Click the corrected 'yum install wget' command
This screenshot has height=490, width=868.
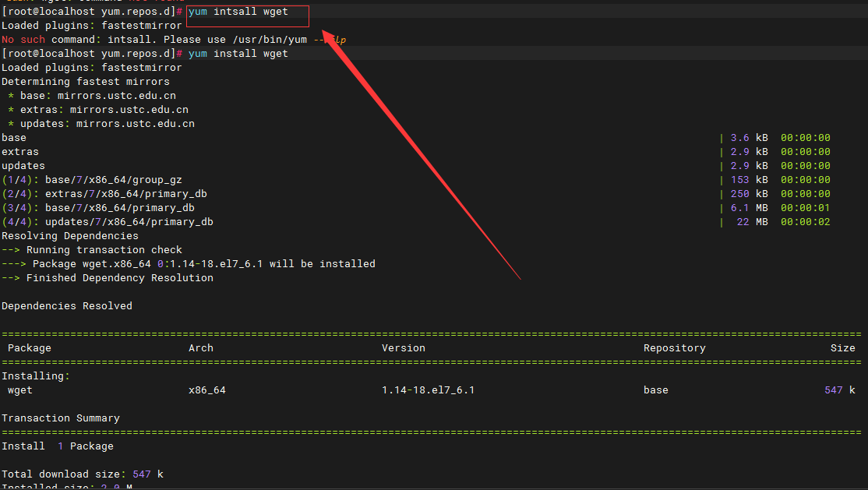tap(238, 54)
